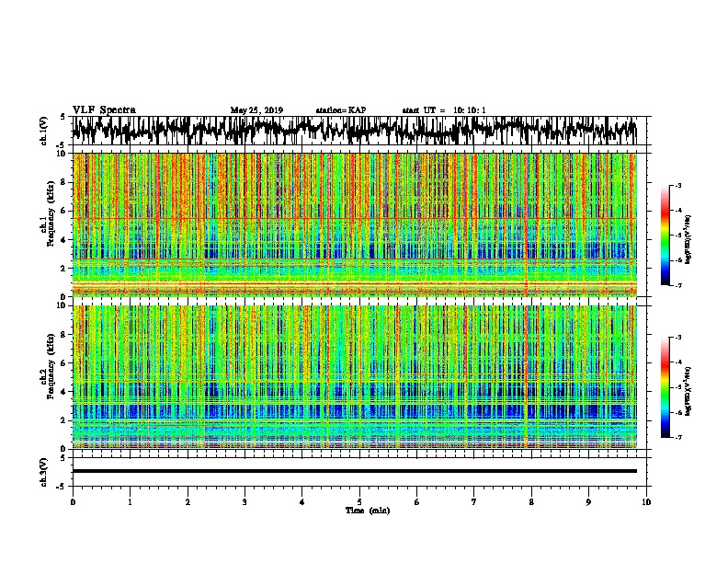
Task: Click the "-3" label on ch.1 colorbar
Action: [x=677, y=185]
